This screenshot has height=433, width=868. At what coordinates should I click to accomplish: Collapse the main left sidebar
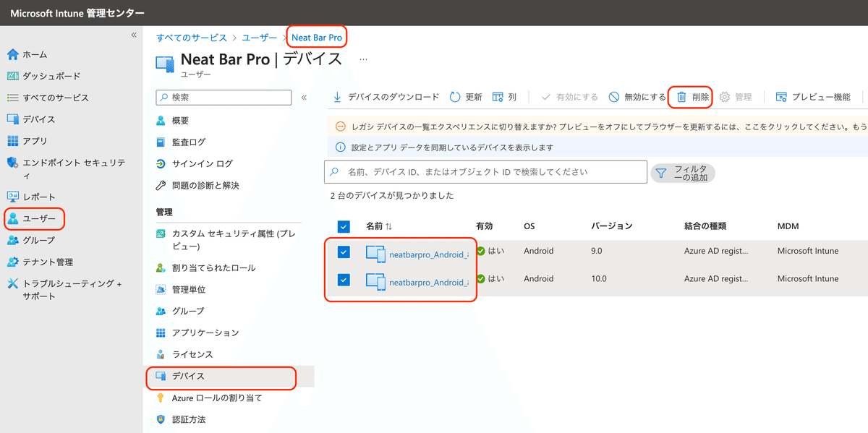133,35
